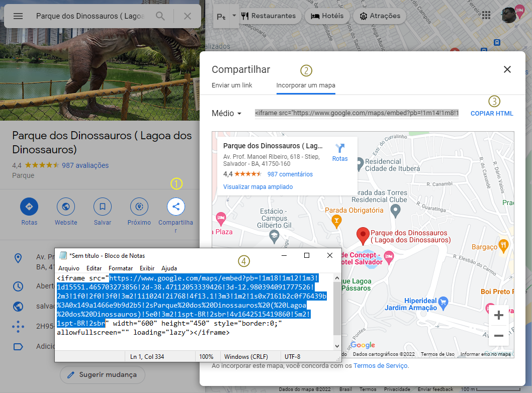Open the Editar menu in Bloco de Notas
Image resolution: width=532 pixels, height=393 pixels.
point(94,268)
